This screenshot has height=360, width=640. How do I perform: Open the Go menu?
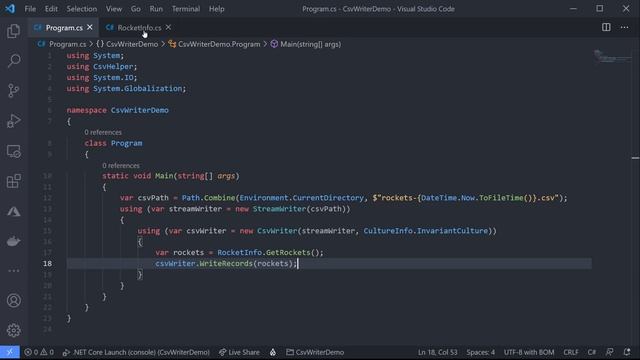(x=136, y=9)
